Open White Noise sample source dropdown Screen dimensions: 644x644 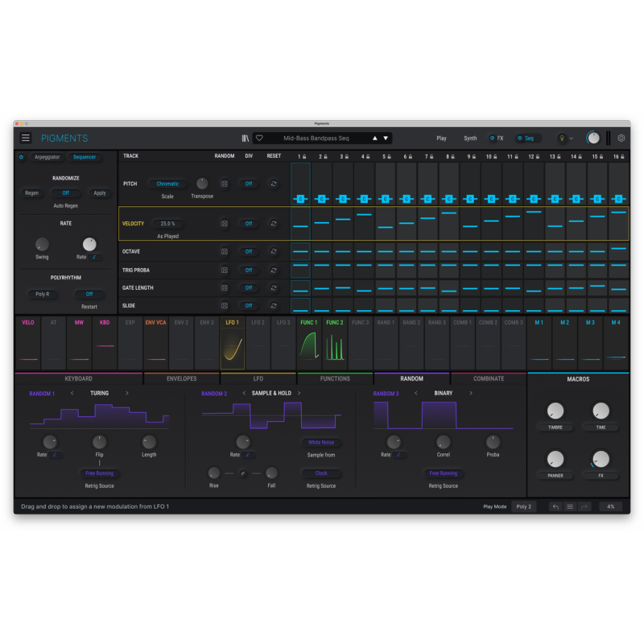click(x=321, y=443)
